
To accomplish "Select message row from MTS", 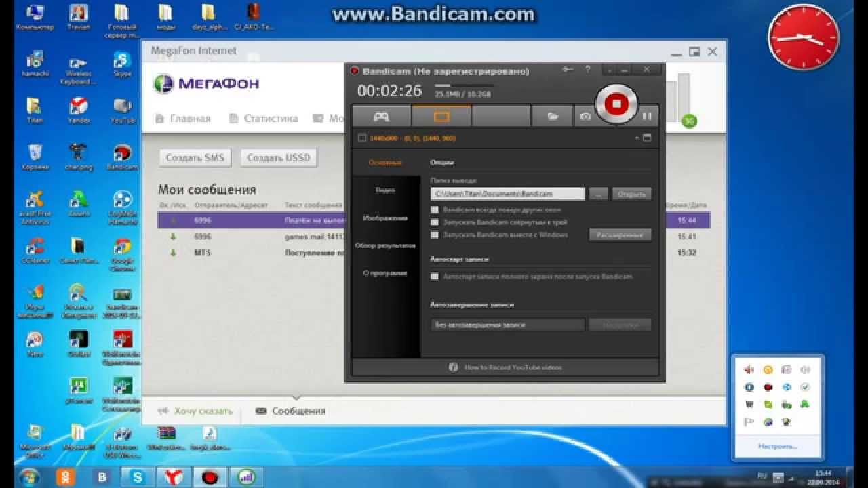I will [434, 253].
